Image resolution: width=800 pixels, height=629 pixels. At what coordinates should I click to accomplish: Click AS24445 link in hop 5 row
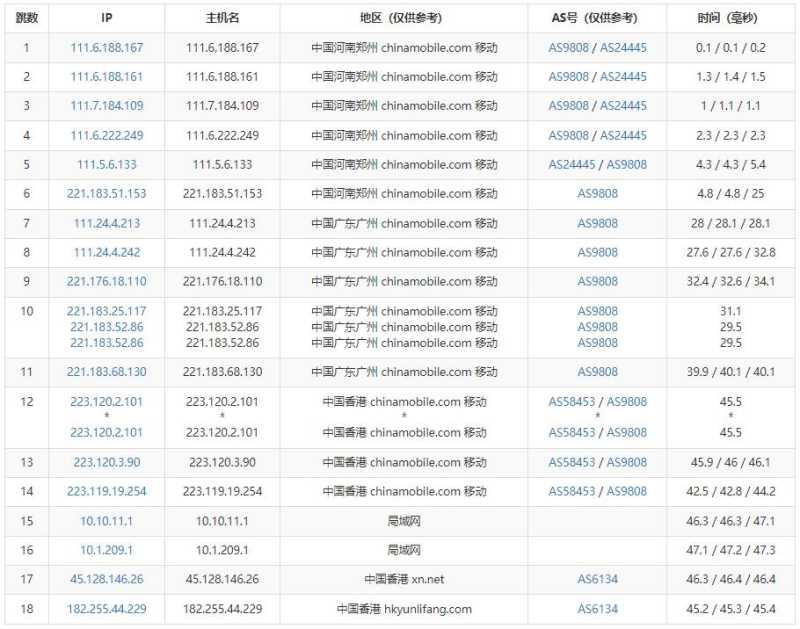572,164
